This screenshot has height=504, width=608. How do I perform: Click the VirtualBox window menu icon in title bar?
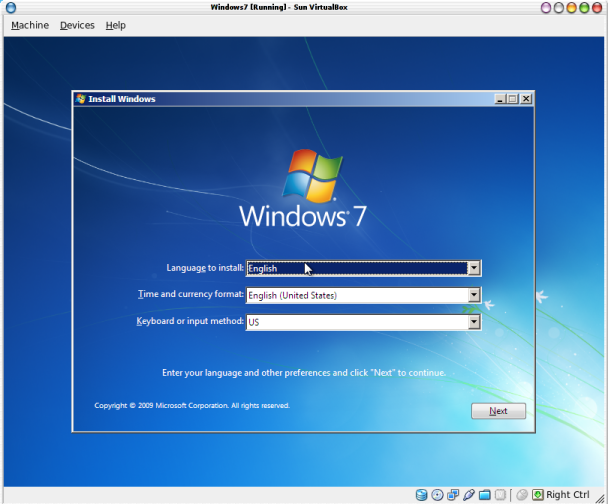(x=11, y=7)
